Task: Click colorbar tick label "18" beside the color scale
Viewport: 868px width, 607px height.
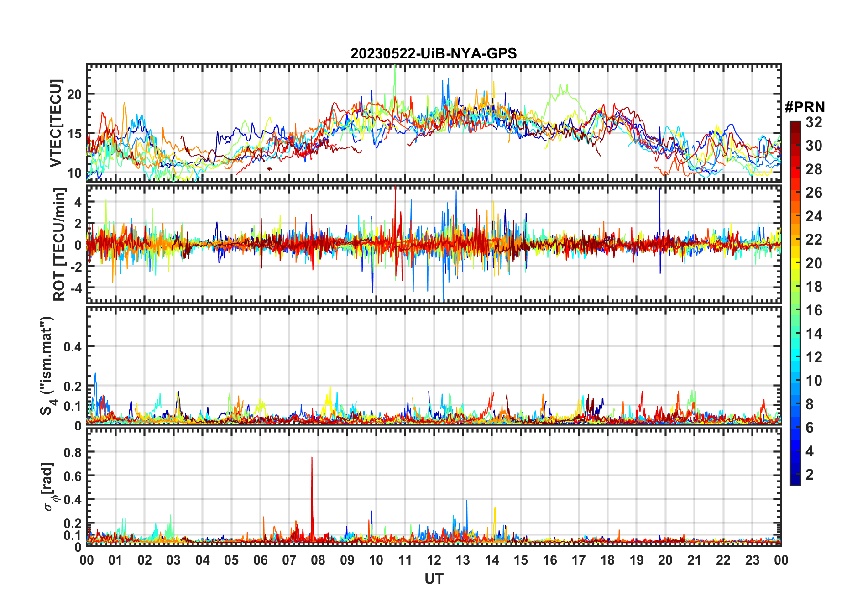Action: tap(814, 287)
